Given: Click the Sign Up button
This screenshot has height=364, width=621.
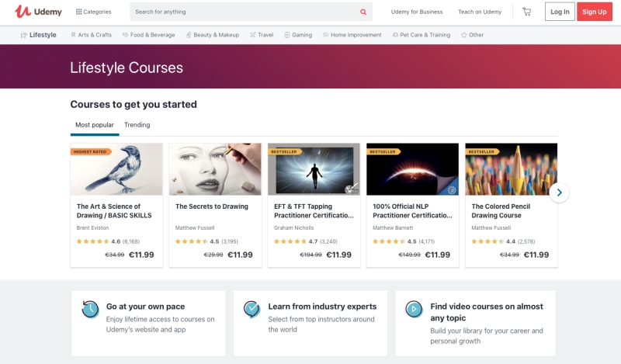Looking at the screenshot, I should click(x=594, y=12).
